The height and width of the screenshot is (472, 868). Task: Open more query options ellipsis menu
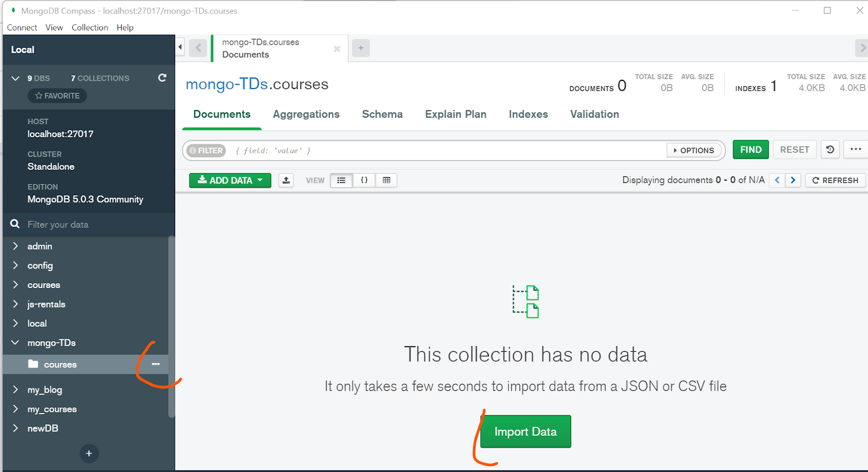coord(856,150)
